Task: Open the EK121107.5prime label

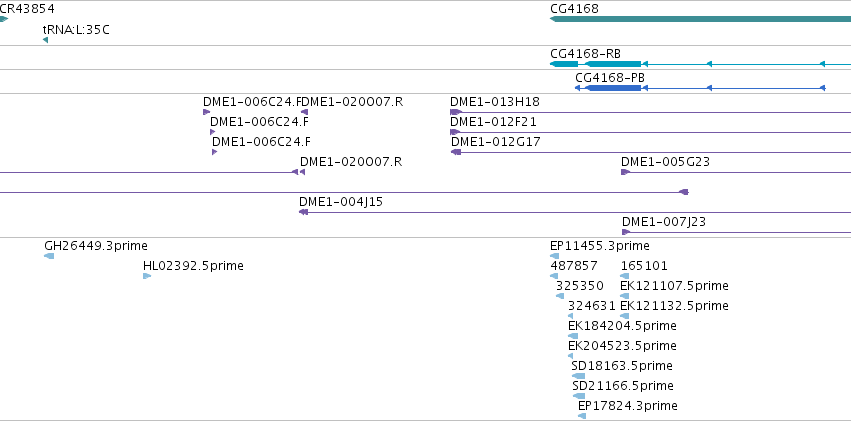Action: (675, 286)
